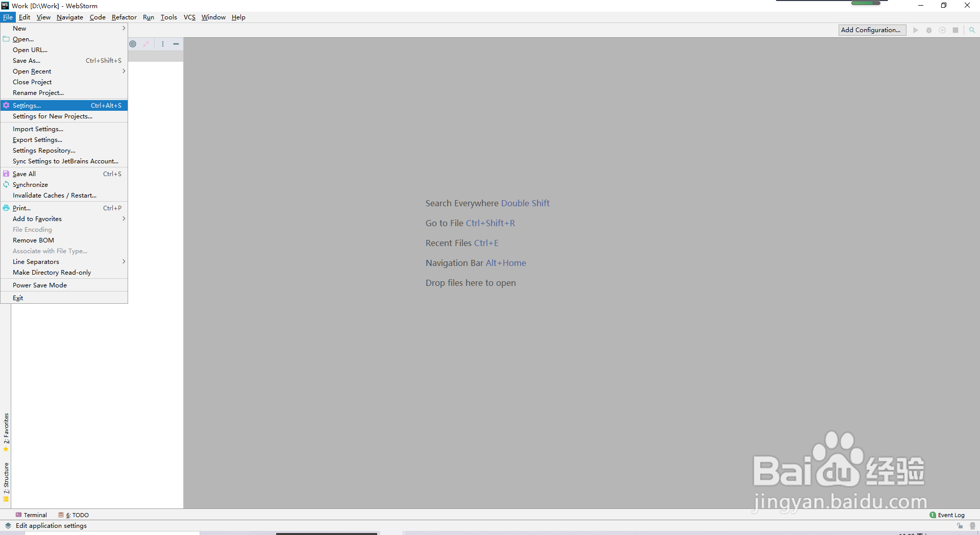The image size is (980, 535).
Task: Click the green progress indicator at top
Action: click(x=865, y=3)
